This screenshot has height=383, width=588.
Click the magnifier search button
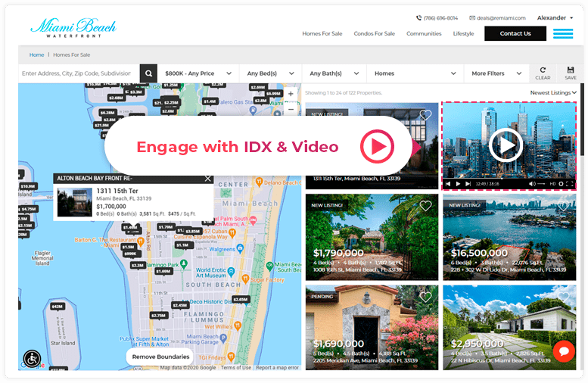click(148, 73)
